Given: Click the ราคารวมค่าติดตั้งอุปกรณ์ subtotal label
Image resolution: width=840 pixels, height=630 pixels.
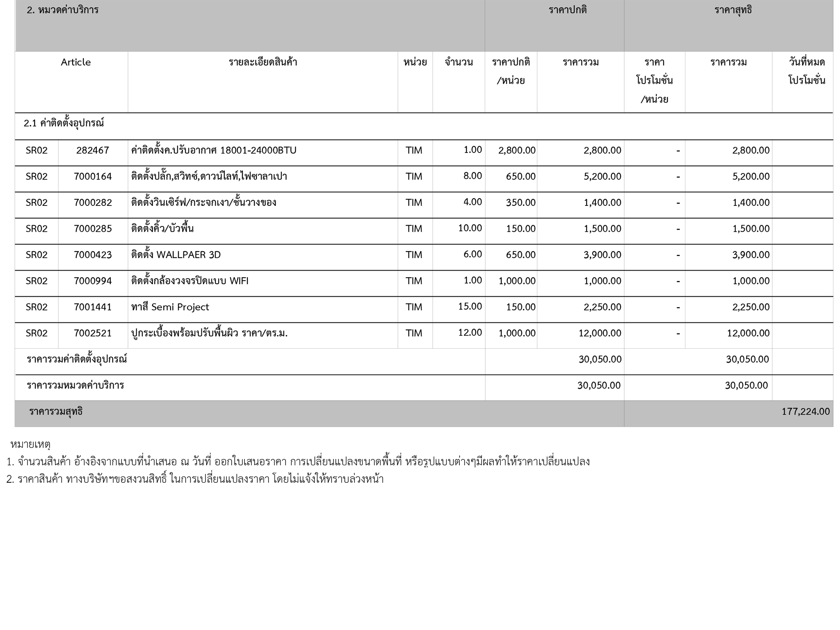Looking at the screenshot, I should [77, 360].
